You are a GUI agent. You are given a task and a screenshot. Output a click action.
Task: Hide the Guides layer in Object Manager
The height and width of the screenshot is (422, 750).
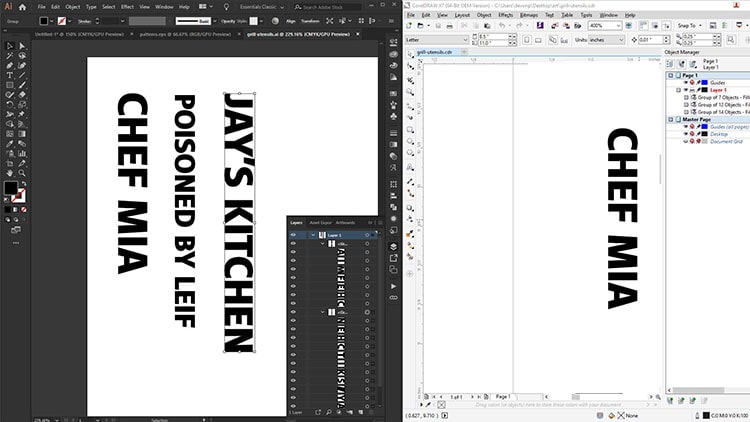tap(686, 83)
